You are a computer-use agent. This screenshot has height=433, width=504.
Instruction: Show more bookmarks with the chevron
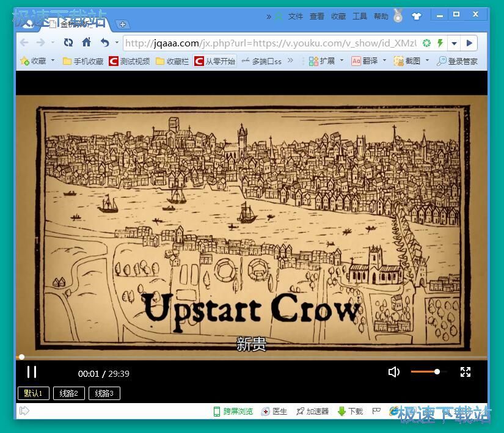coord(290,60)
